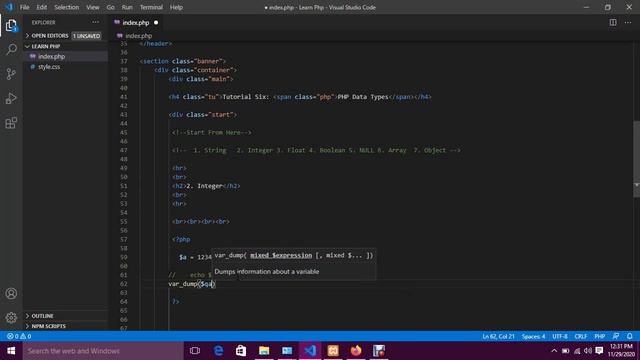
Task: Open the Selection menu
Action: [67, 7]
